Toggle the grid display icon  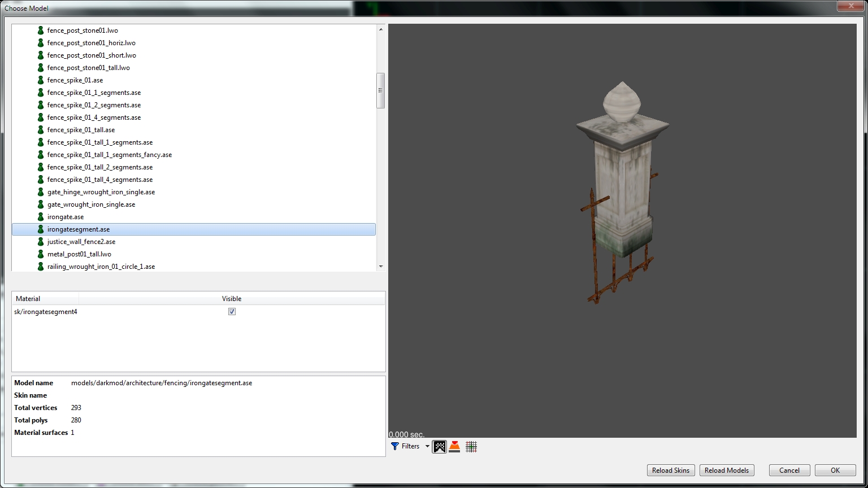pos(471,447)
